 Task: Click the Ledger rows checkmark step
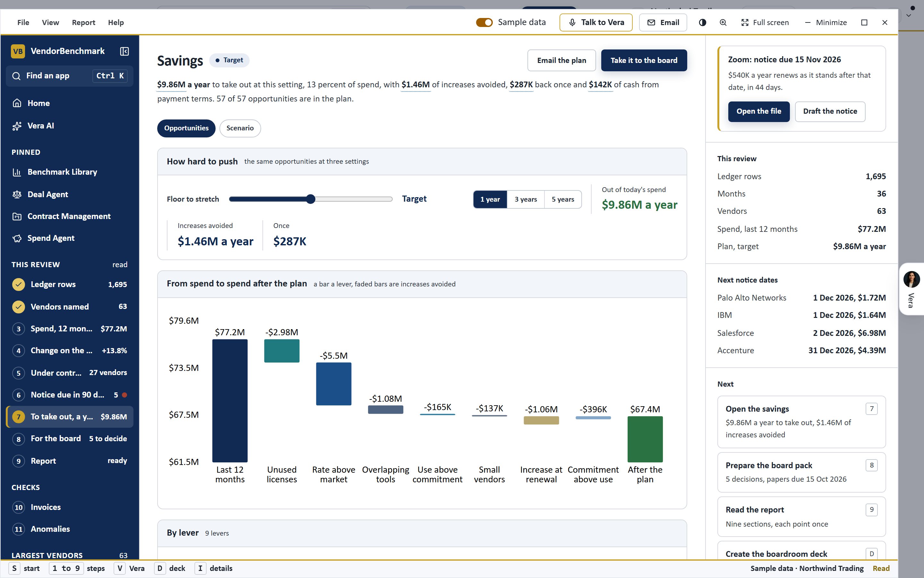pos(70,285)
